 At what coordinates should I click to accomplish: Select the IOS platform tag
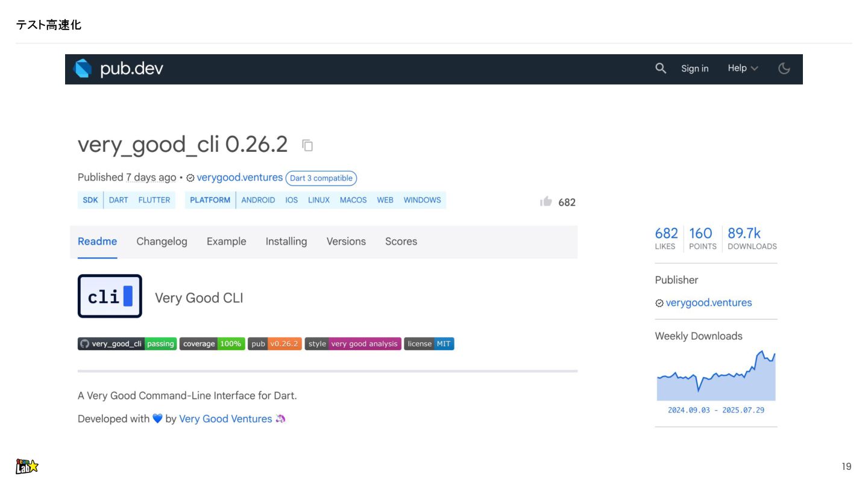click(x=292, y=200)
